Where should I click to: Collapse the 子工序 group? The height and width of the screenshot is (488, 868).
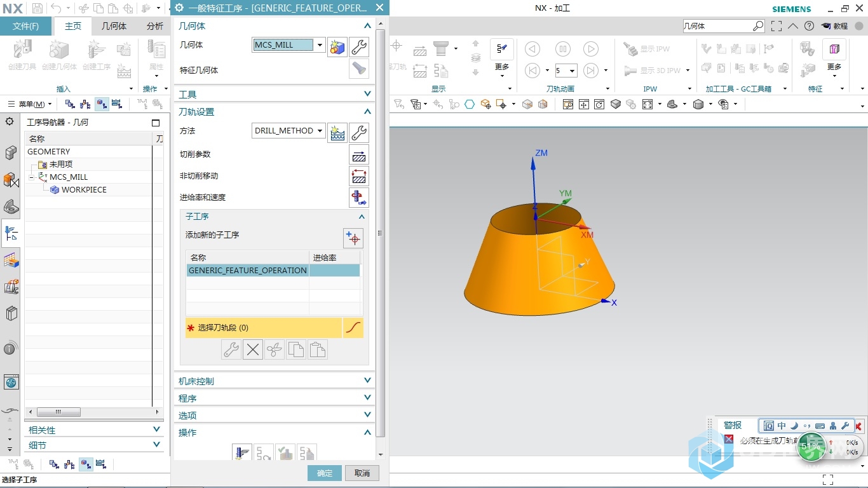pos(361,216)
